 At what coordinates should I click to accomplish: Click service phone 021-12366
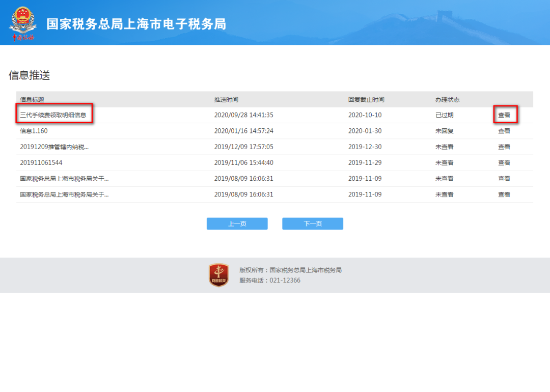285,280
